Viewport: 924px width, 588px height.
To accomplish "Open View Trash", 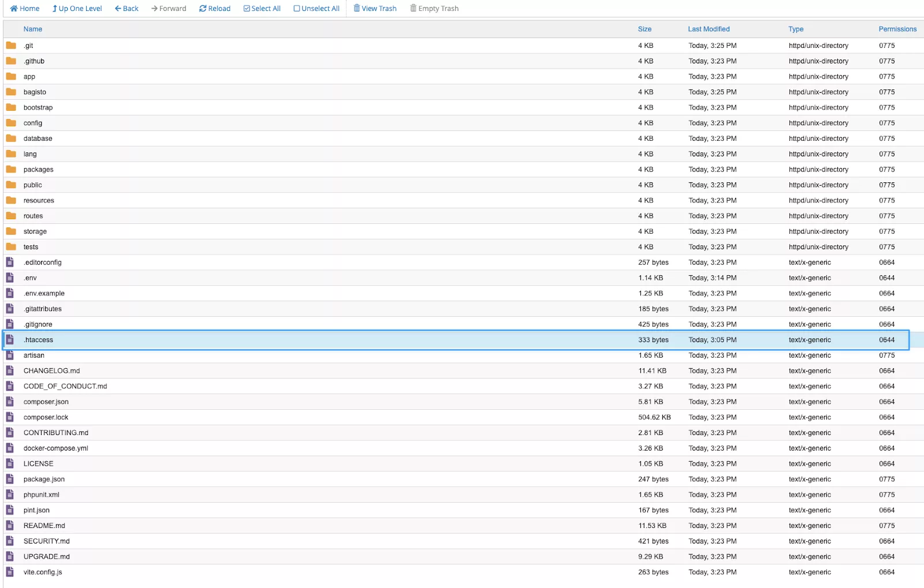I will [375, 9].
